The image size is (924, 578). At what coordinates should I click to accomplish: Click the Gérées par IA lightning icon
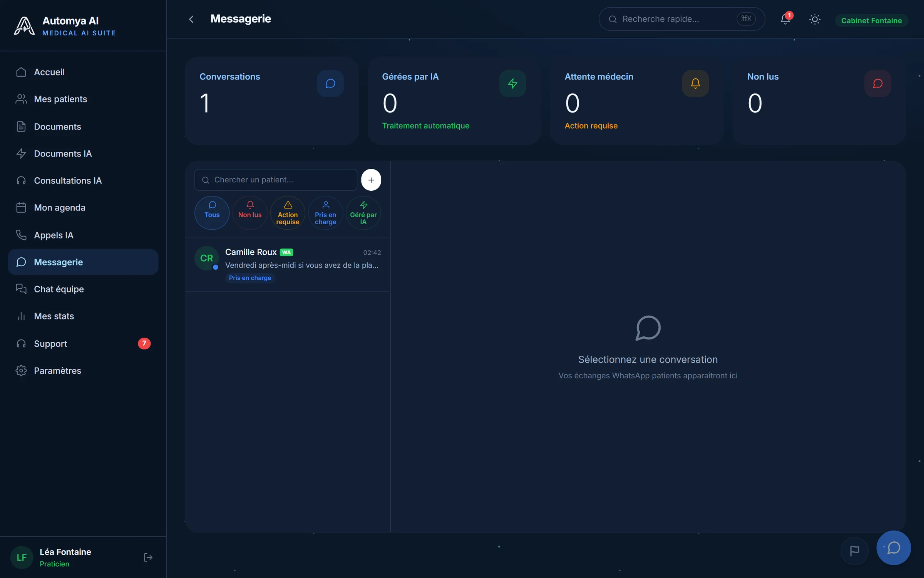[x=512, y=84]
